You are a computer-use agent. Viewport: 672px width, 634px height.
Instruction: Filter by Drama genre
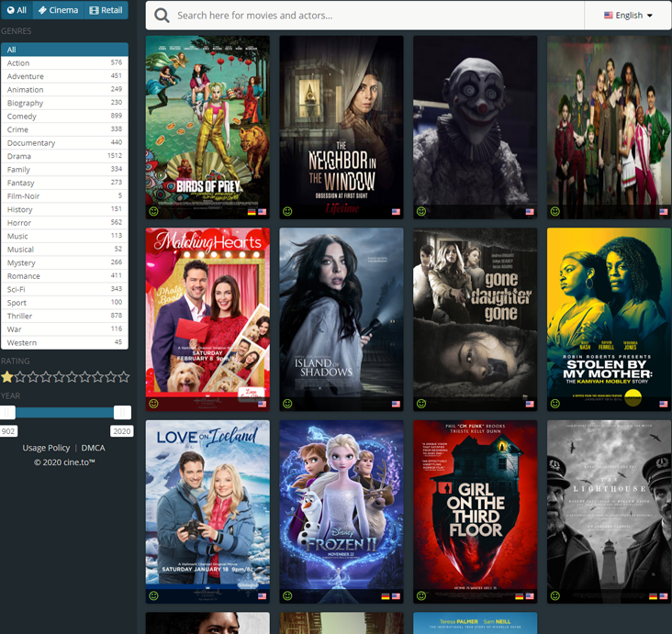64,156
